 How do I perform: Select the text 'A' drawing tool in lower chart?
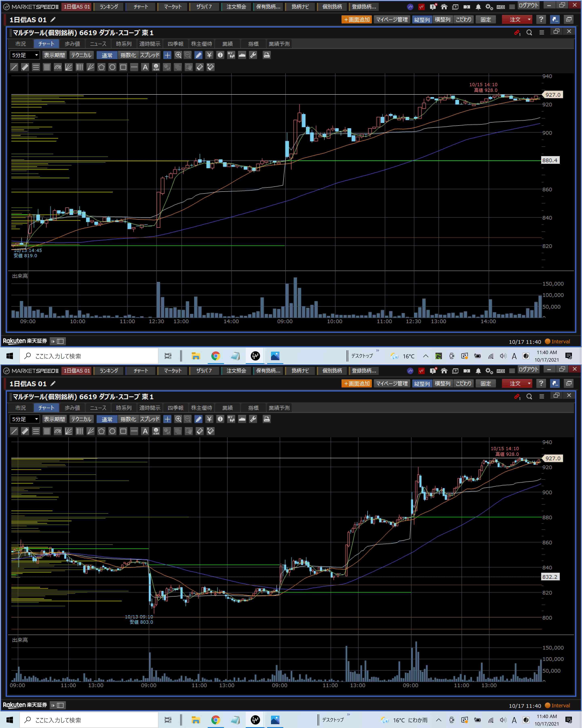tap(145, 431)
